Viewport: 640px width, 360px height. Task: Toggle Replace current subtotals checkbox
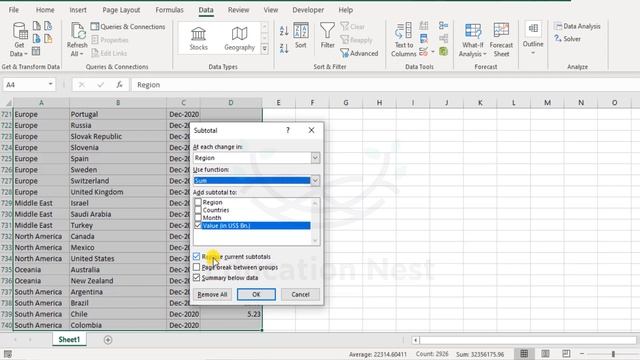click(196, 256)
